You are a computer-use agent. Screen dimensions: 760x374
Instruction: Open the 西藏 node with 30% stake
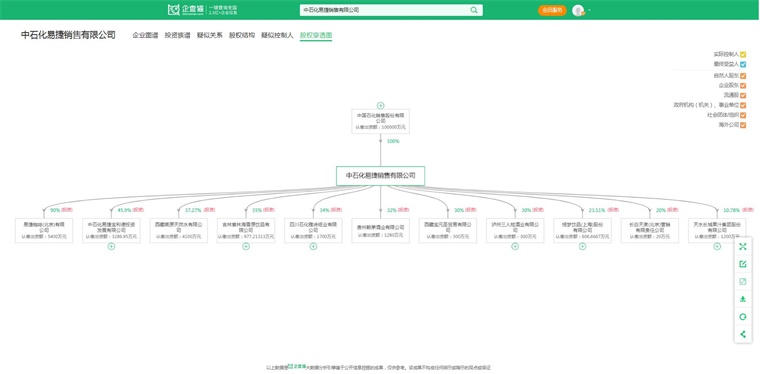coord(448,230)
